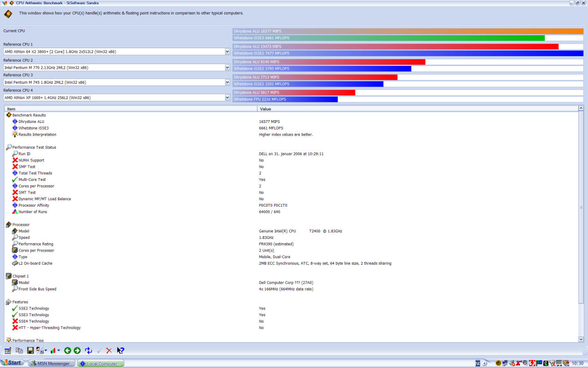Click the 'HTT - Hyper-Threading Technology' row

click(x=50, y=328)
